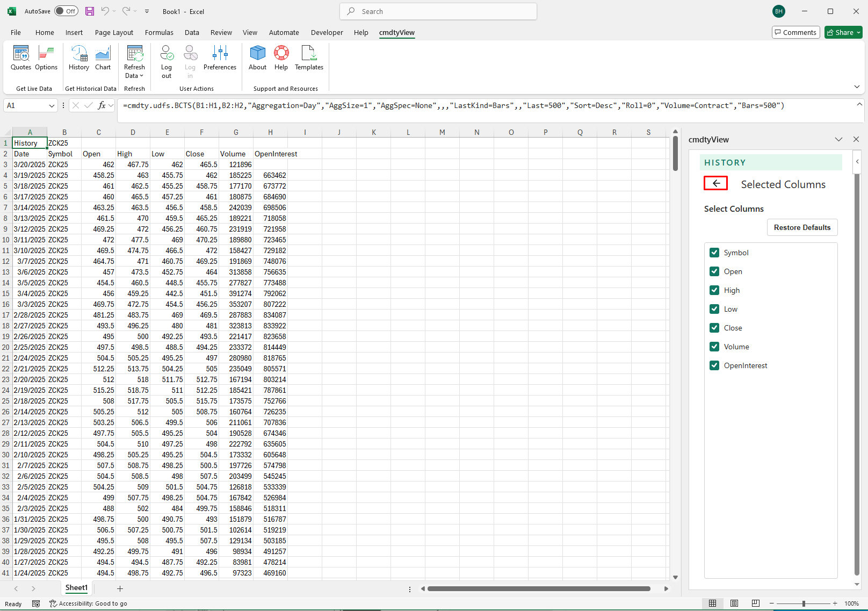Click the Insert Function fx icon
The width and height of the screenshot is (868, 611).
(102, 105)
